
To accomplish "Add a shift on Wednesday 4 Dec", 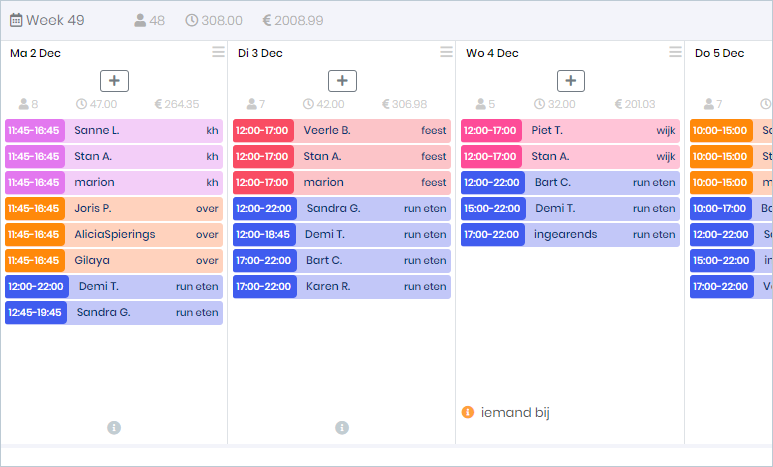I will [x=570, y=81].
